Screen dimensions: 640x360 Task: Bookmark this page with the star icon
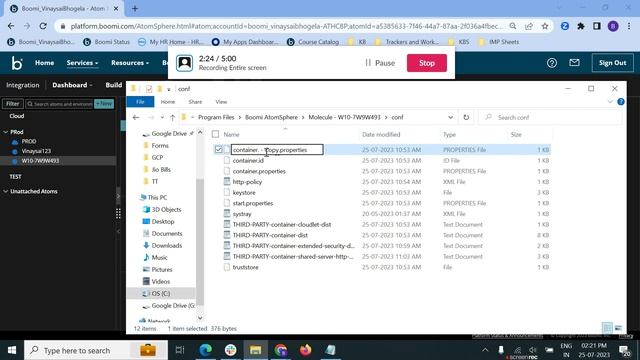544,26
